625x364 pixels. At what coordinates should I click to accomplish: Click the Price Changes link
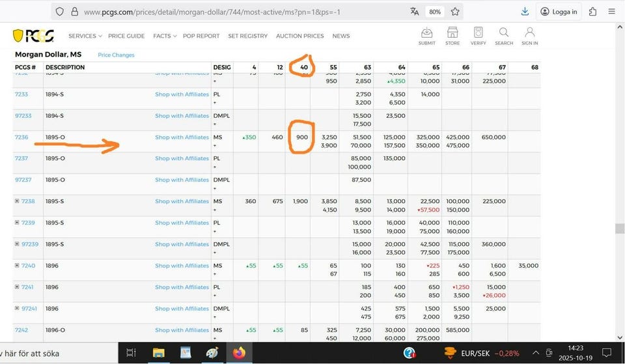point(116,55)
